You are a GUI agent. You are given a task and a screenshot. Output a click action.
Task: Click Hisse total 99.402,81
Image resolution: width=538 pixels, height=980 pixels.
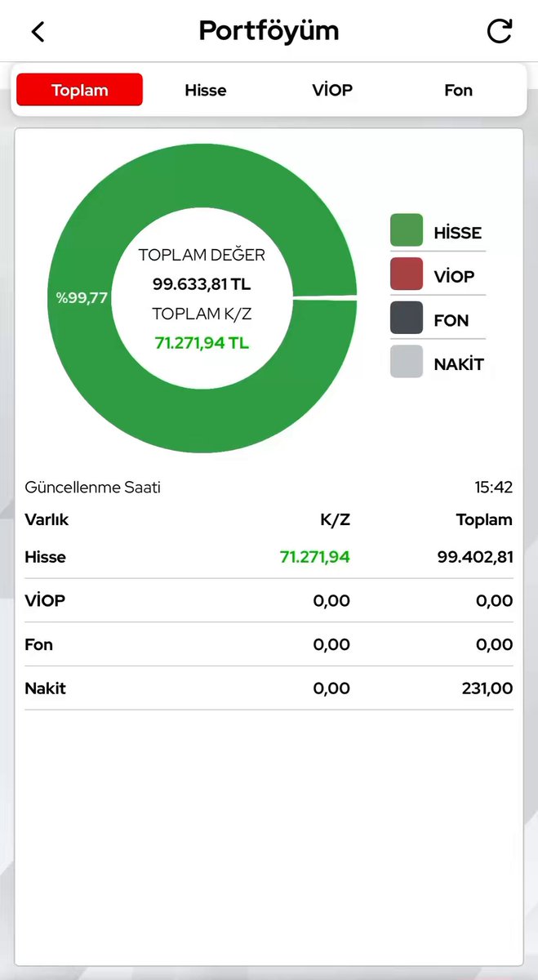475,557
